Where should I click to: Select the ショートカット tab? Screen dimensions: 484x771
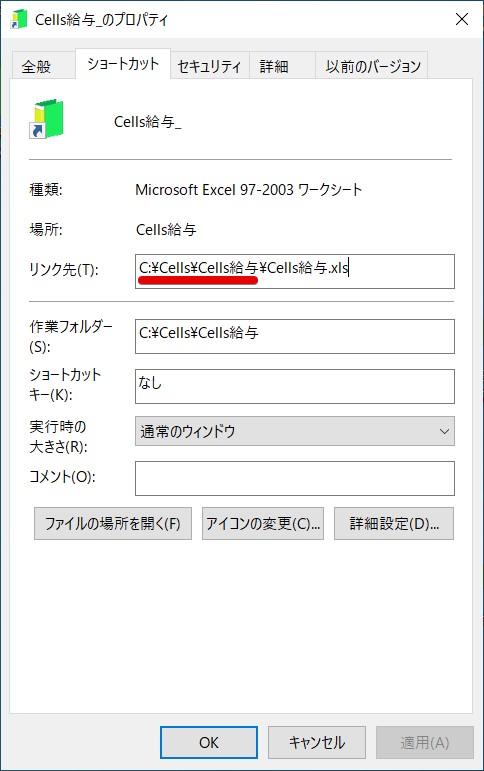123,63
